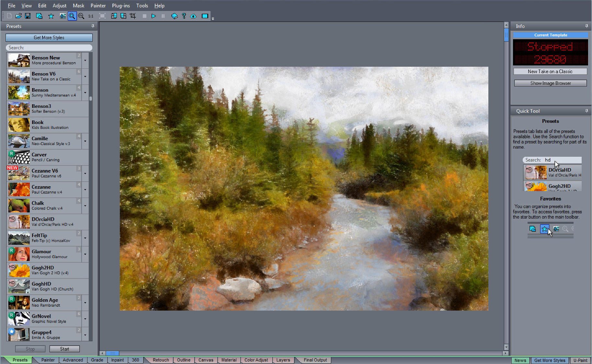Expand the Benson New preset dropdown
Viewport: 592px width, 364px height.
tap(85, 60)
